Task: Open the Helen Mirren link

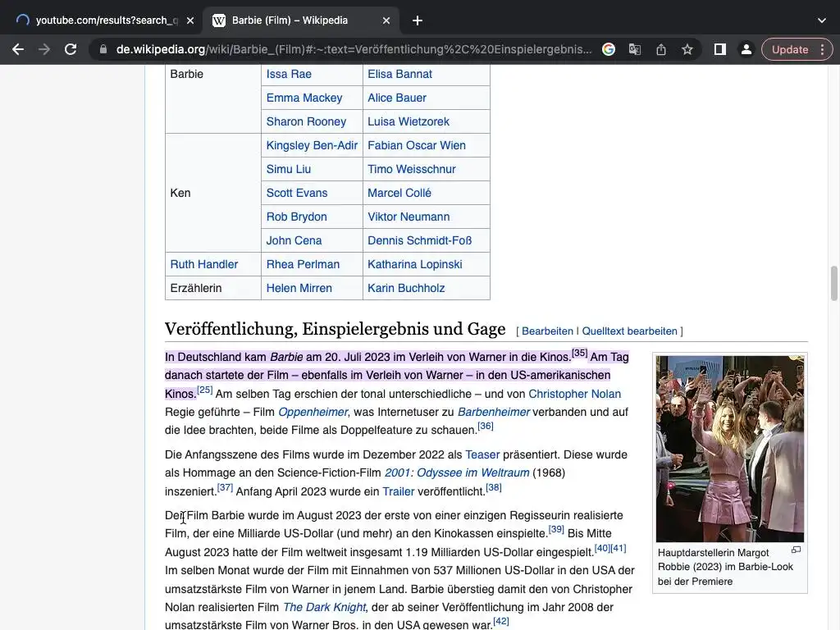Action: click(x=299, y=288)
